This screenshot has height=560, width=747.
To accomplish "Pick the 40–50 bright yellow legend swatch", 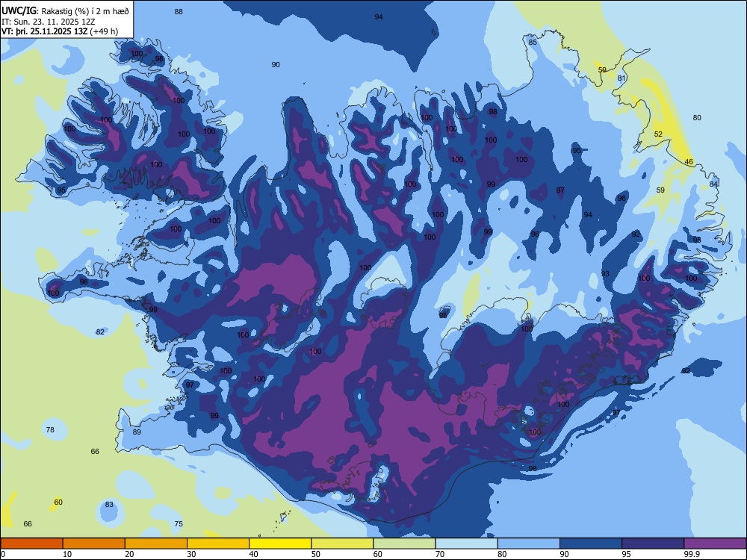I will [280, 544].
